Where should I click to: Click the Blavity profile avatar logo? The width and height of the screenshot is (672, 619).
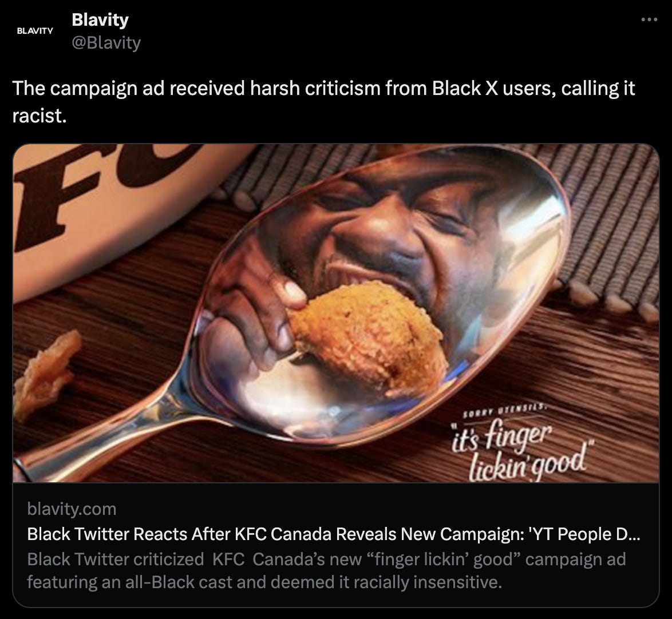35,31
